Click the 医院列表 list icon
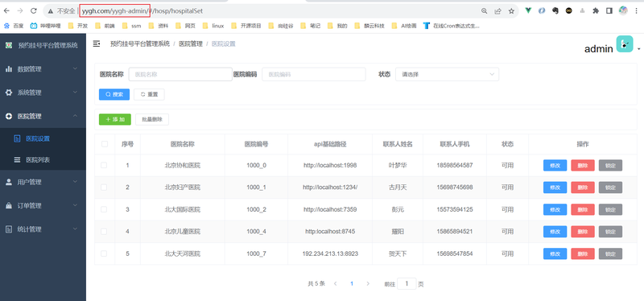This screenshot has width=644, height=301. click(17, 159)
